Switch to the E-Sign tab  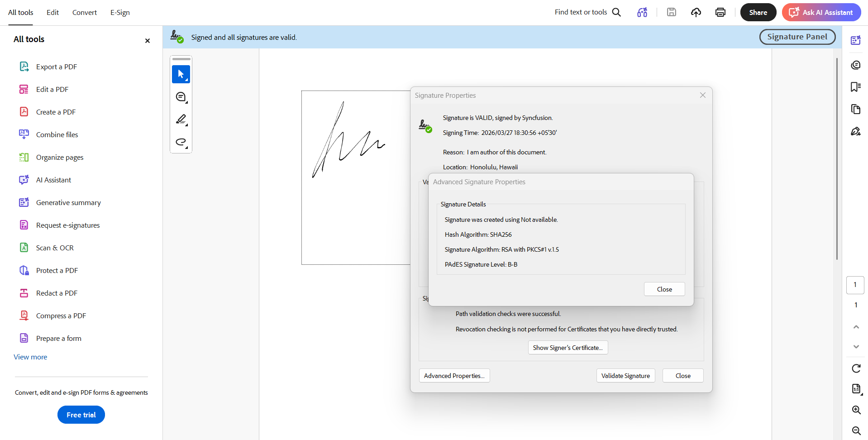pos(120,12)
